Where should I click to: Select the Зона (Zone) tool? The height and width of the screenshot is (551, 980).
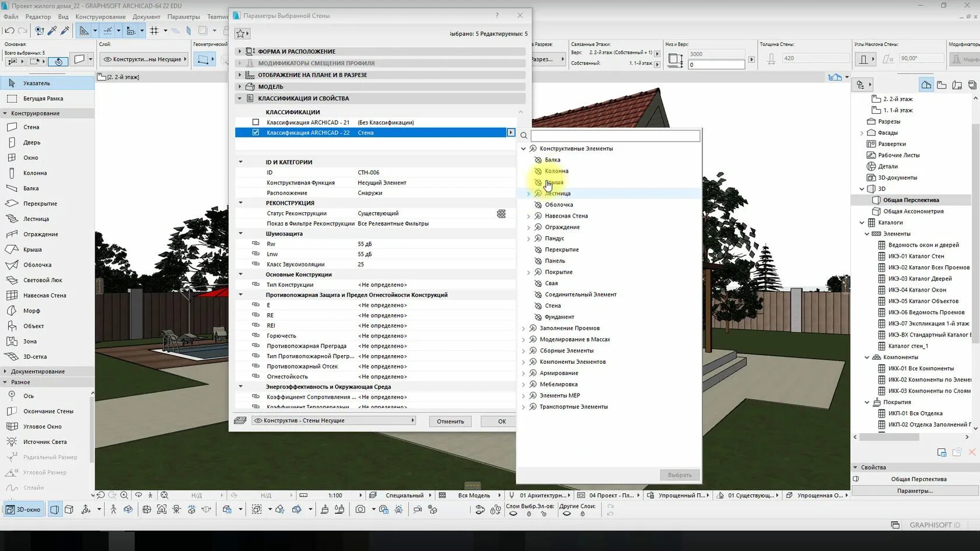[x=30, y=342]
